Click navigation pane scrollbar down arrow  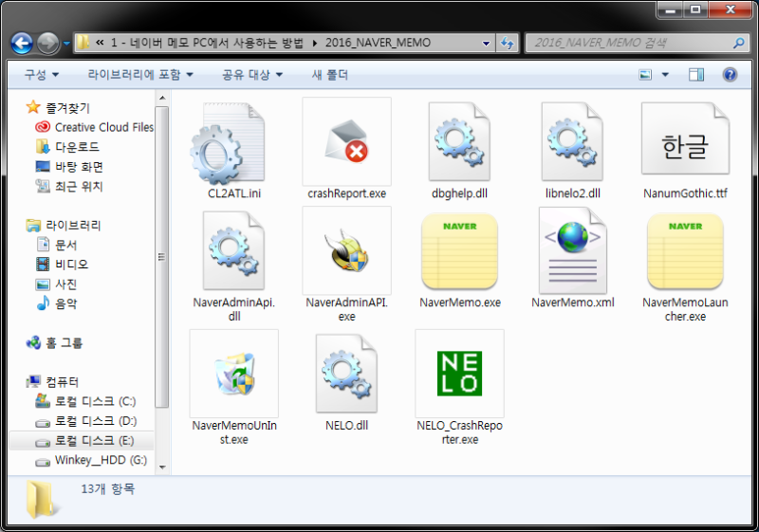tap(162, 468)
